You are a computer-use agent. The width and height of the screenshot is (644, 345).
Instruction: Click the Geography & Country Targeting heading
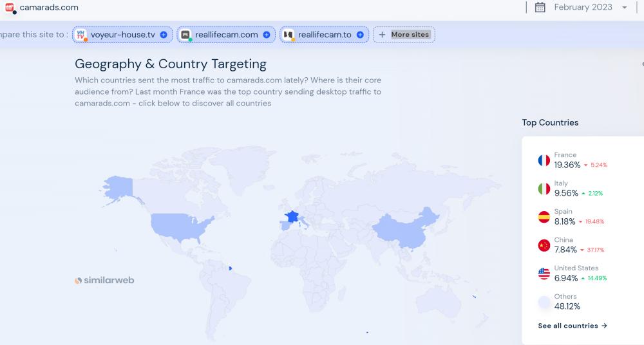(171, 64)
